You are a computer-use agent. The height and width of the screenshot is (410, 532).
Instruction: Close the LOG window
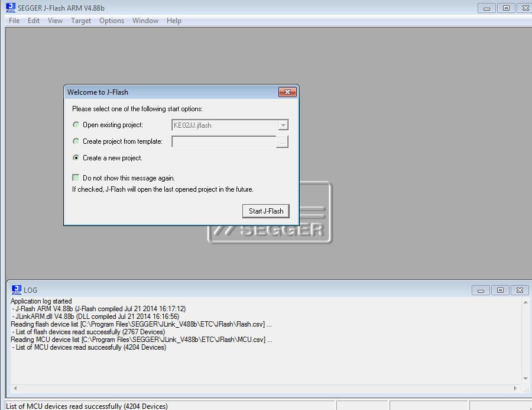(520, 290)
